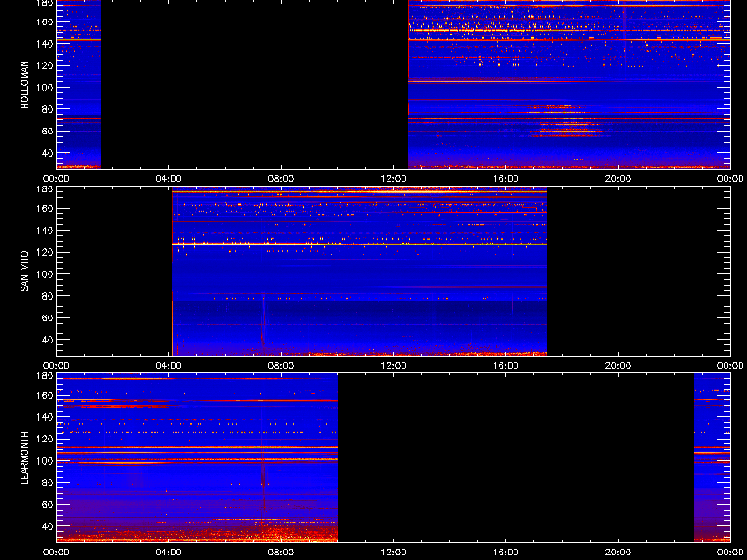Pick the 40 frequency tick on the Learmonth axis
Screen dimensions: 747x560
pos(49,526)
